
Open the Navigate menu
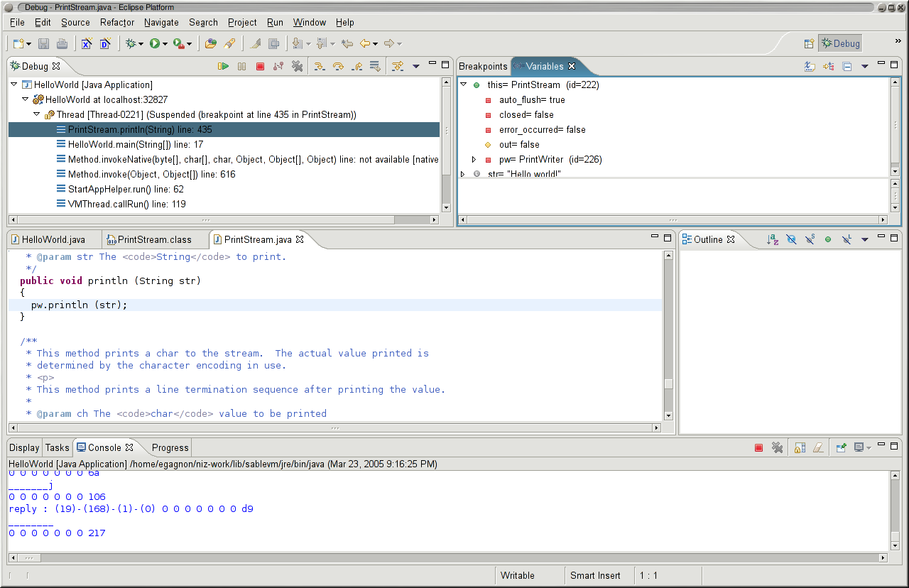tap(161, 22)
